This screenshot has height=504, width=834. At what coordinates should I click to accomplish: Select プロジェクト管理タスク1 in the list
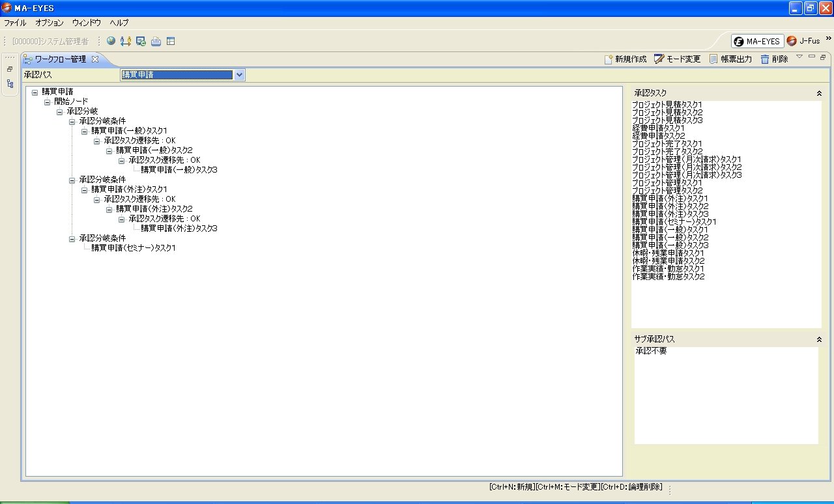[x=667, y=183]
